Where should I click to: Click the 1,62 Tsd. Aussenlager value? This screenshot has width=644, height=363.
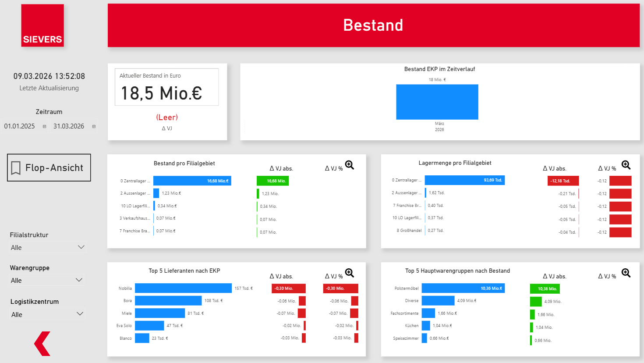(437, 193)
